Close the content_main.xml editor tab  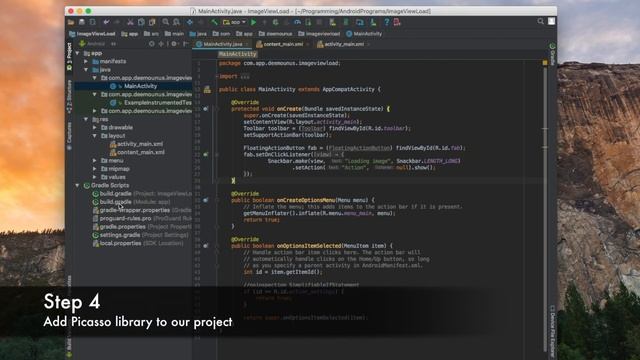point(307,44)
